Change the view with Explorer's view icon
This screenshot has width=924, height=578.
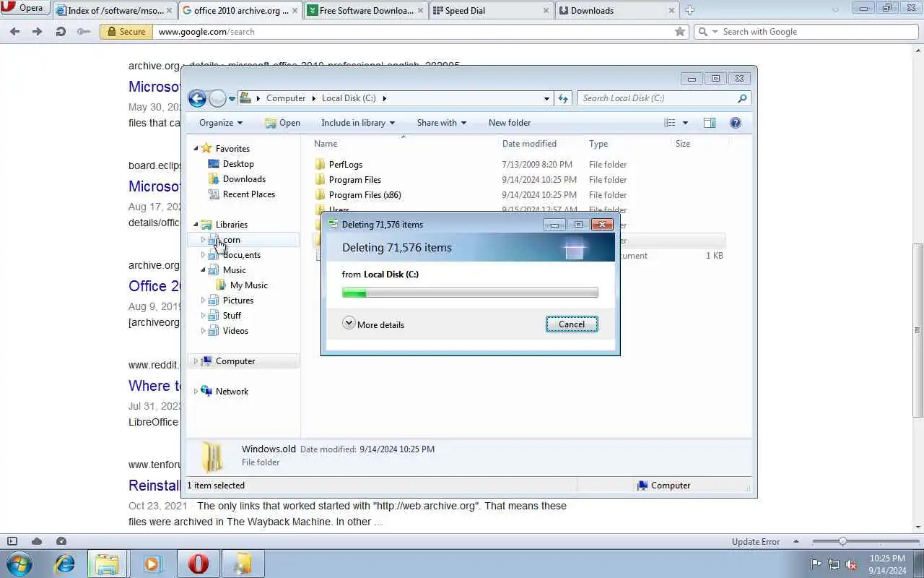[670, 123]
